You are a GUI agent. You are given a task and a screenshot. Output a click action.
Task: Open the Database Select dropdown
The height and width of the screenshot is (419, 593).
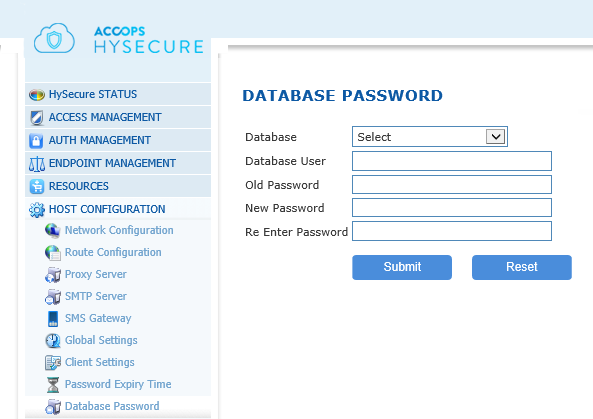[x=430, y=137]
